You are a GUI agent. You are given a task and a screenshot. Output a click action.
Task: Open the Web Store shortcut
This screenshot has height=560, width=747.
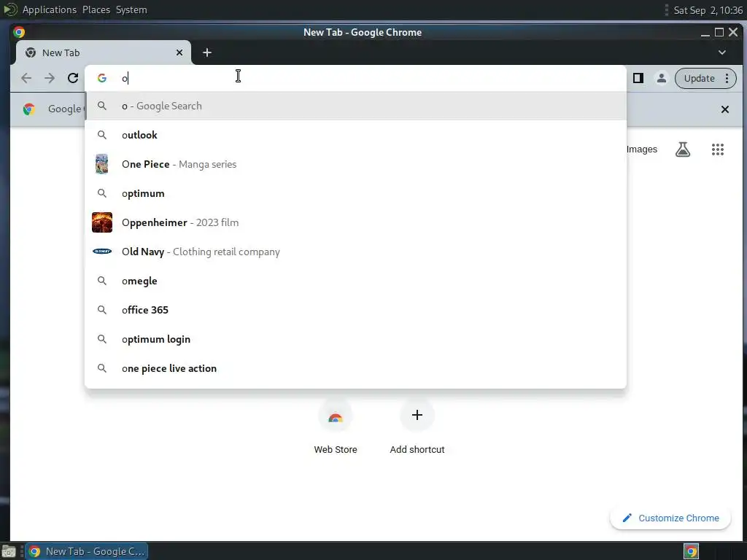336,426
